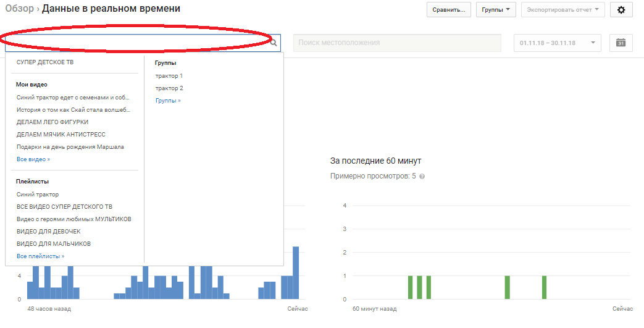Screen dimensions: 644x328
Task: Click the Сравнить... button
Action: coord(449,10)
